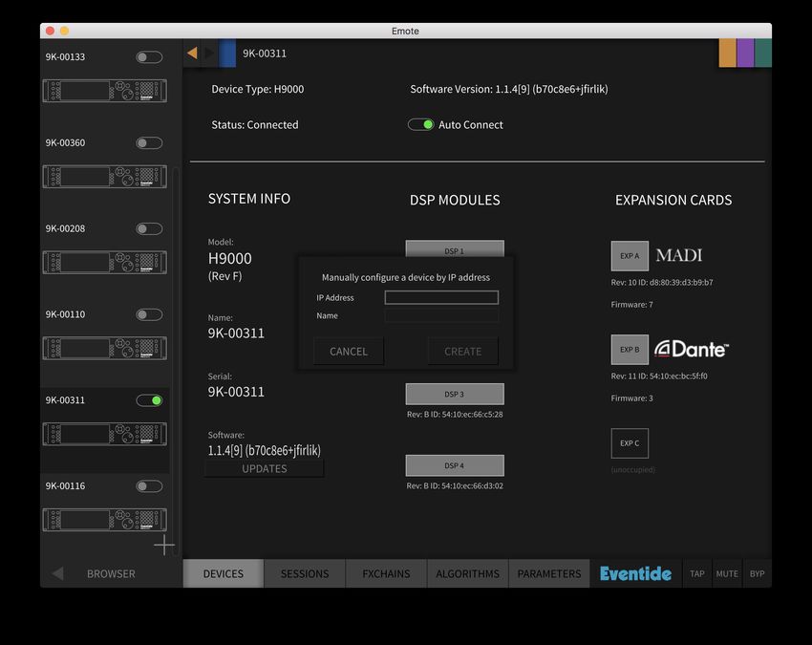The image size is (812, 645).
Task: Click the UPDATES button
Action: [264, 468]
